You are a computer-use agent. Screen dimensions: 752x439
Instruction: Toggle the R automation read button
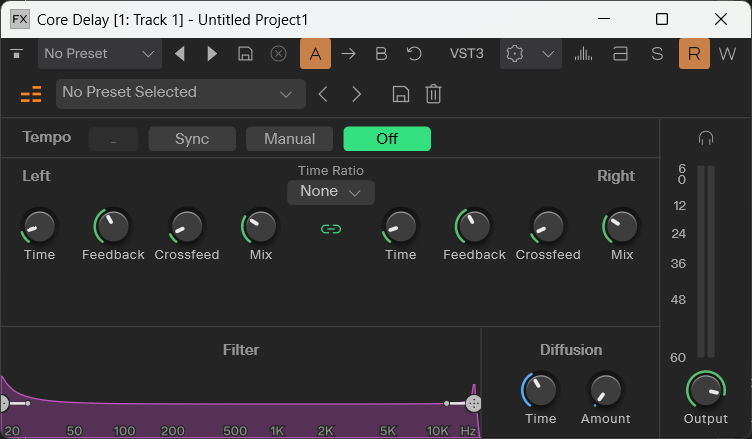coord(694,54)
